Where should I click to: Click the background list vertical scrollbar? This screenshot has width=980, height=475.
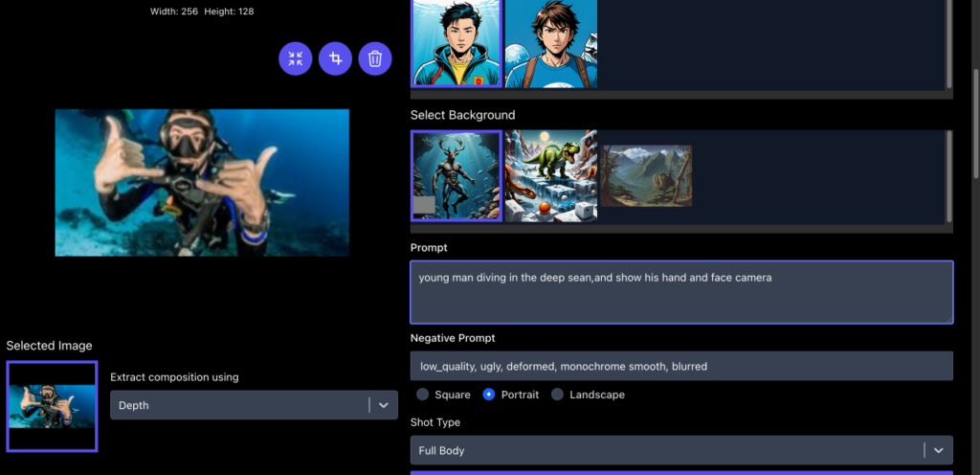coord(948,176)
